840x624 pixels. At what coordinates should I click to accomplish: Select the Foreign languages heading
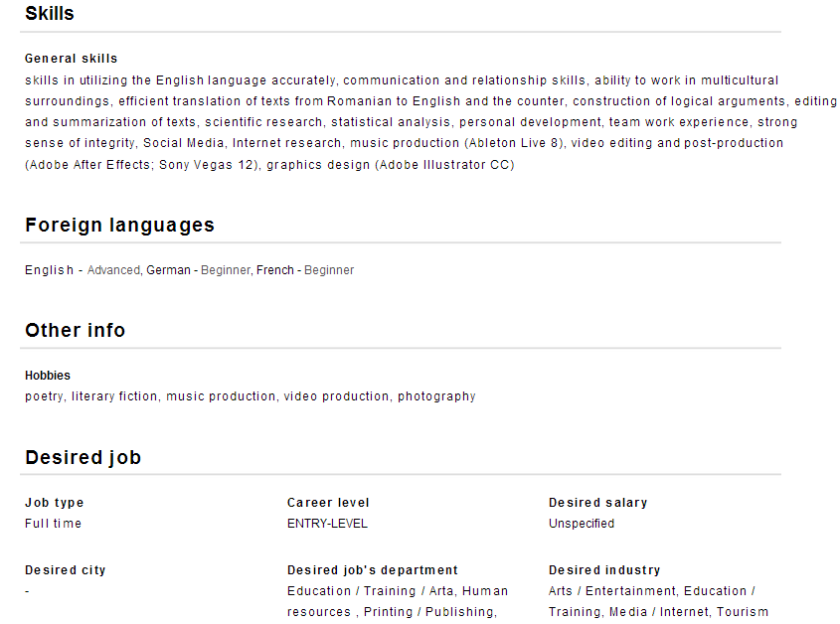click(119, 226)
